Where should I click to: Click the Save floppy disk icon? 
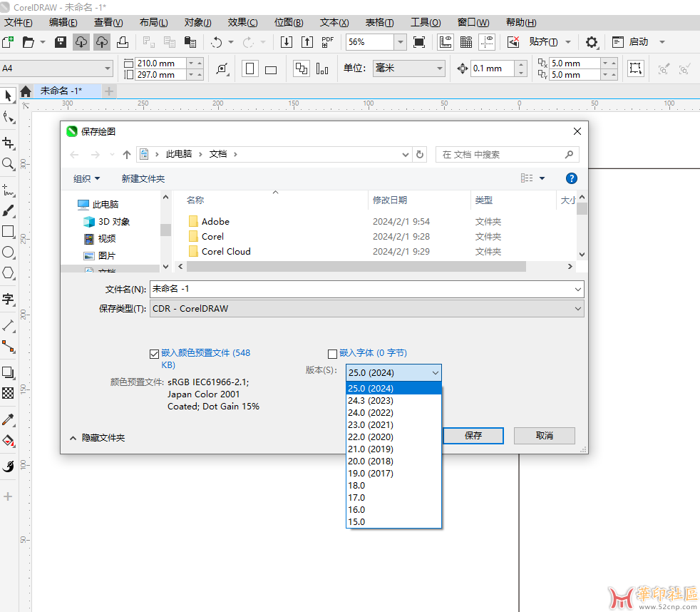[x=61, y=42]
